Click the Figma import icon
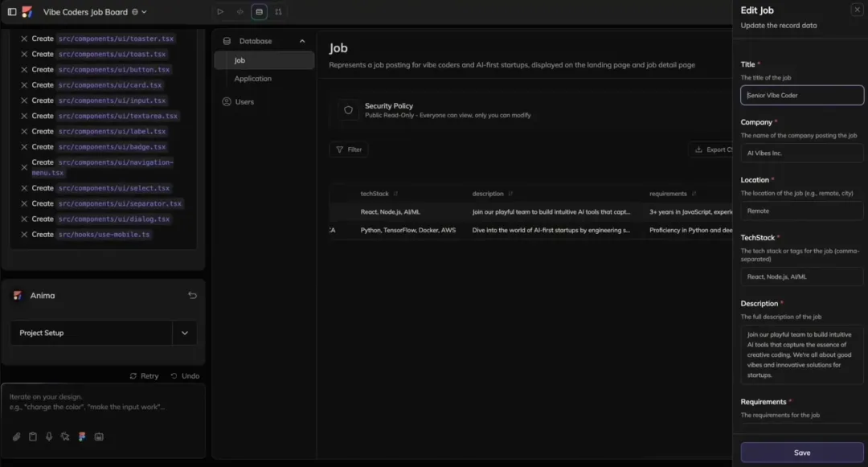 tap(82, 437)
